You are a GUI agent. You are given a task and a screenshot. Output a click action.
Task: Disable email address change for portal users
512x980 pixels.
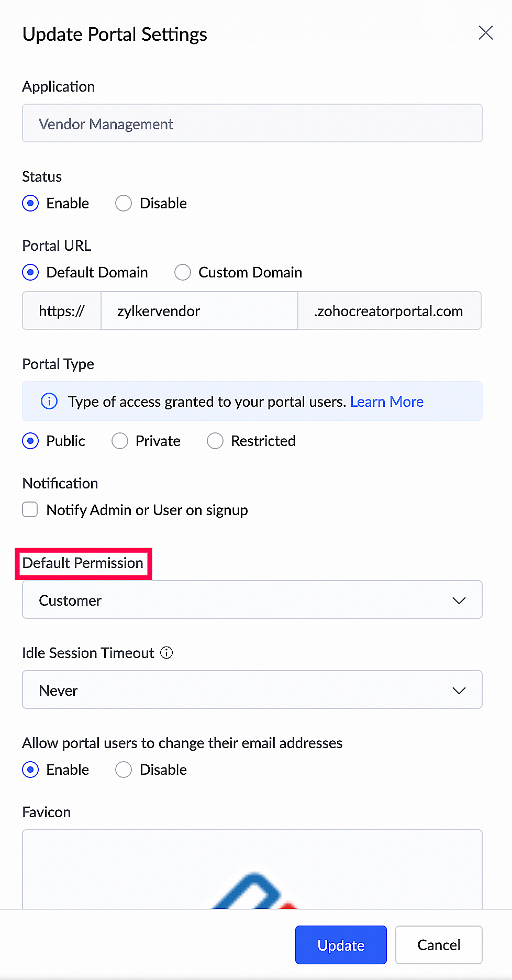point(124,770)
